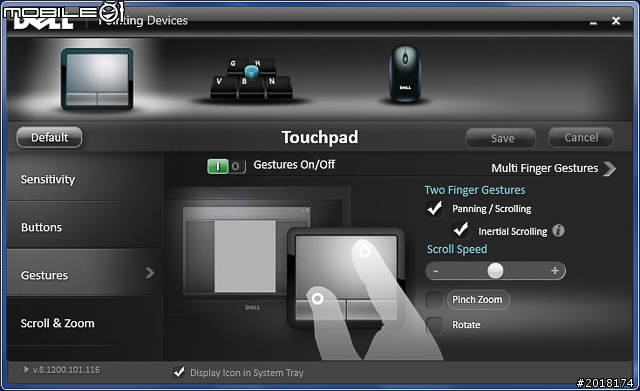The image size is (640, 391).
Task: Open the Sensitivity tab
Action: click(x=84, y=177)
